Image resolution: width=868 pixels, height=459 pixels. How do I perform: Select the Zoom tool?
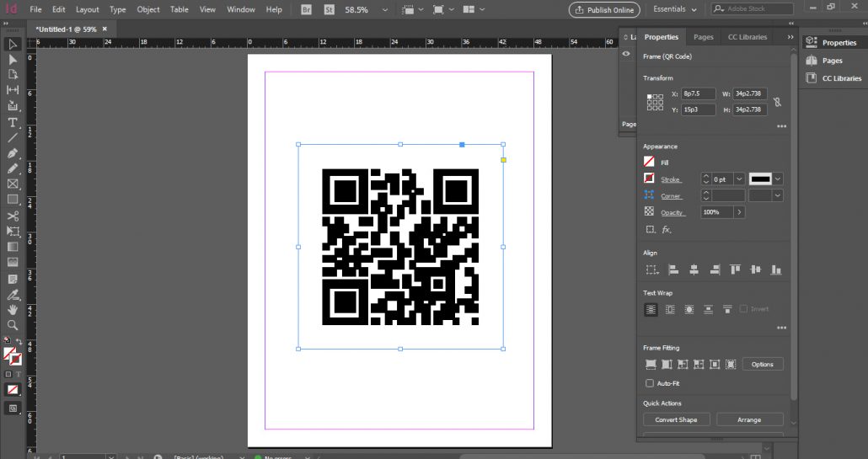point(13,325)
